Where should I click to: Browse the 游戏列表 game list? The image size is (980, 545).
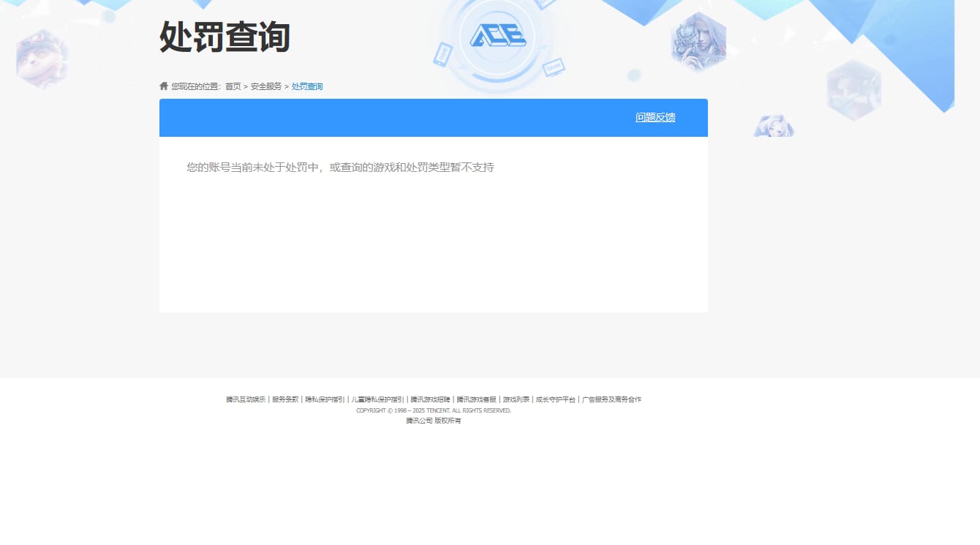click(513, 399)
